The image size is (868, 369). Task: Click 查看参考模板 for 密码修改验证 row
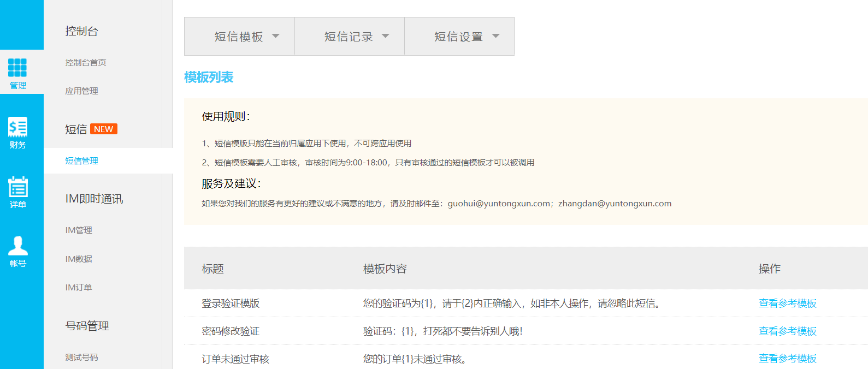point(787,331)
